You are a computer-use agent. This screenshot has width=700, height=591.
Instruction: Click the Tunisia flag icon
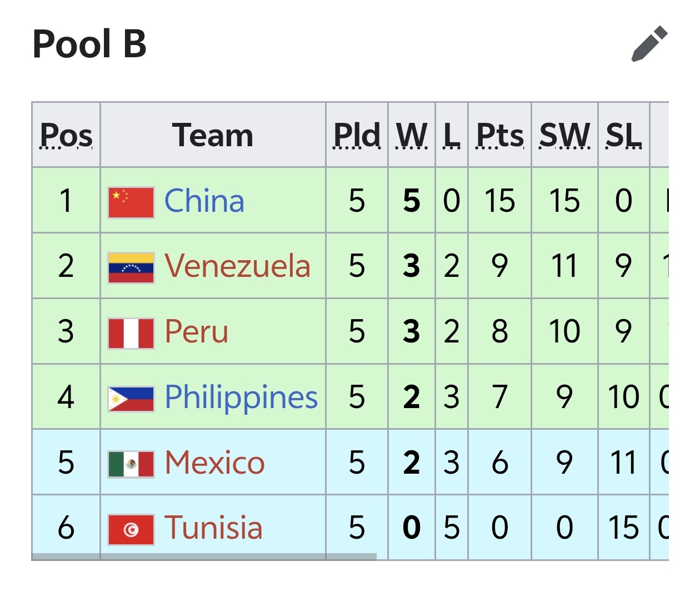click(x=131, y=530)
